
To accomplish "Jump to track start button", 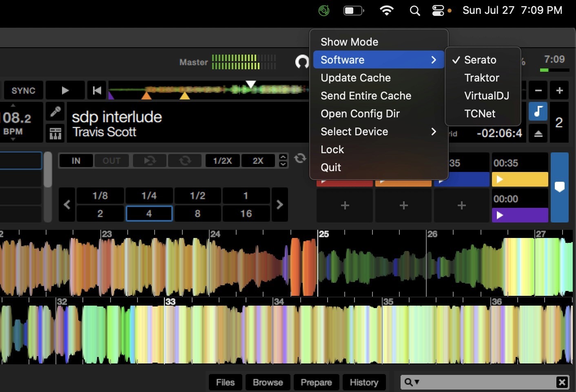I will (x=97, y=90).
